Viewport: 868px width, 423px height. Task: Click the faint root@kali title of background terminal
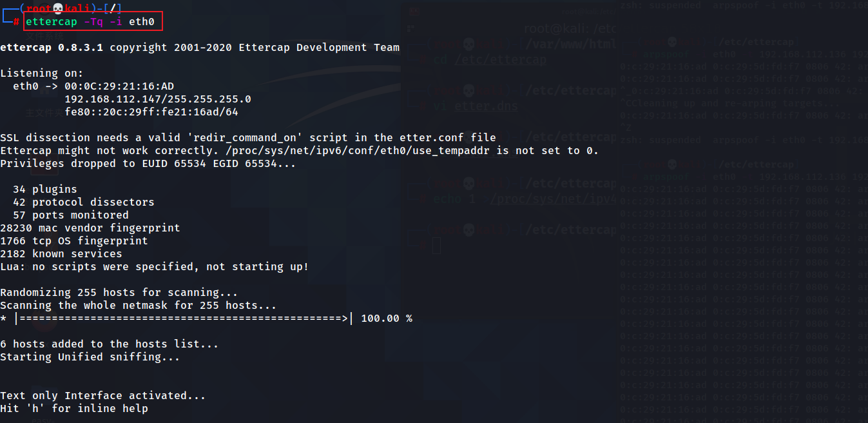(x=570, y=28)
